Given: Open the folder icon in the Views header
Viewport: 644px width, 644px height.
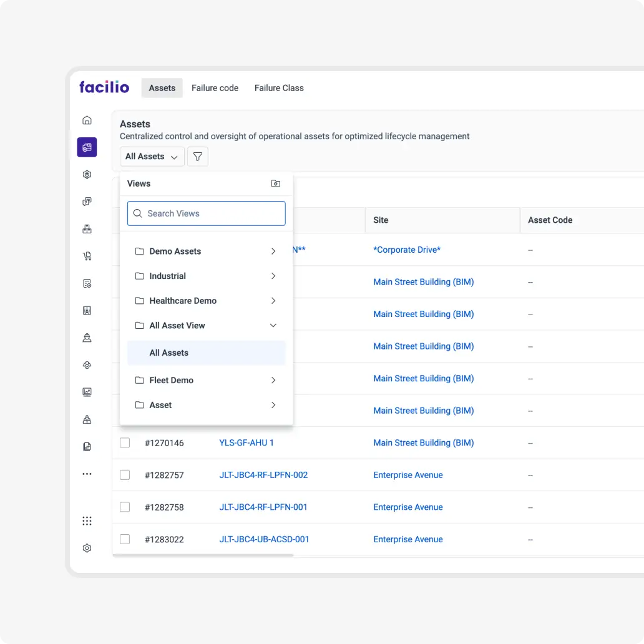Looking at the screenshot, I should coord(275,183).
